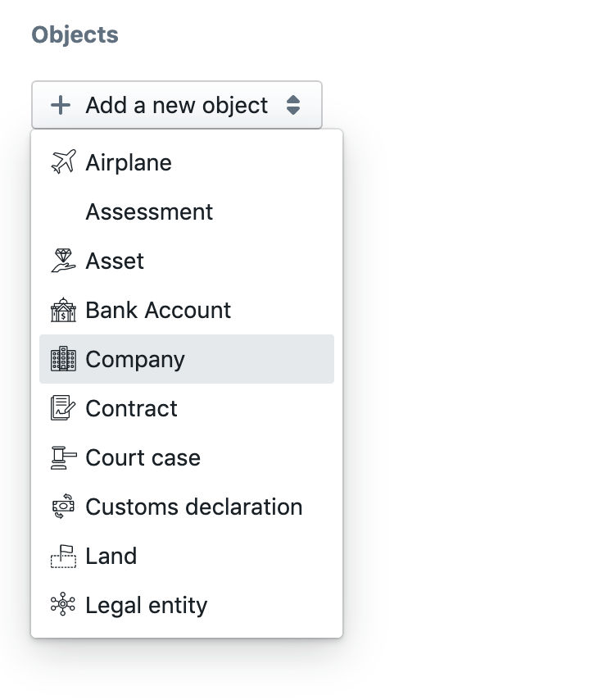This screenshot has height=700, width=598.
Task: Click the network node Legal entity icon
Action: [x=63, y=604]
